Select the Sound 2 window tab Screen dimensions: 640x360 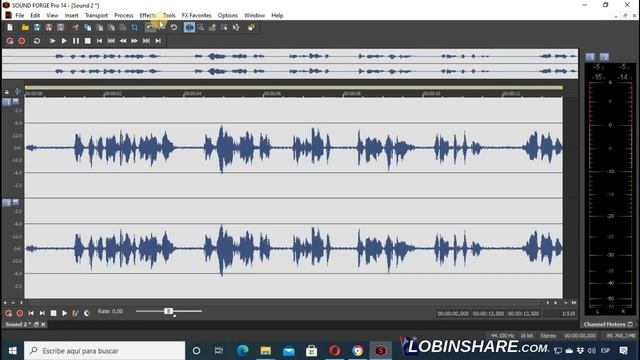[x=18, y=324]
